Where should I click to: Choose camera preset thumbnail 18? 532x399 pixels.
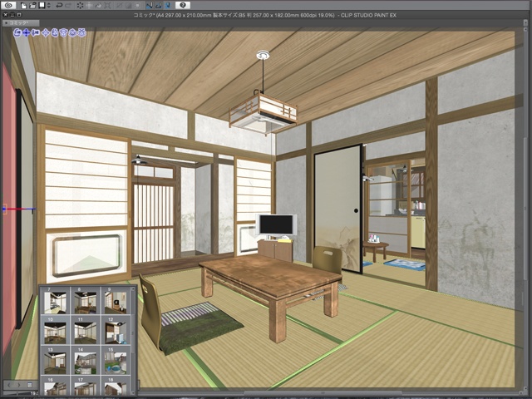coord(116,386)
